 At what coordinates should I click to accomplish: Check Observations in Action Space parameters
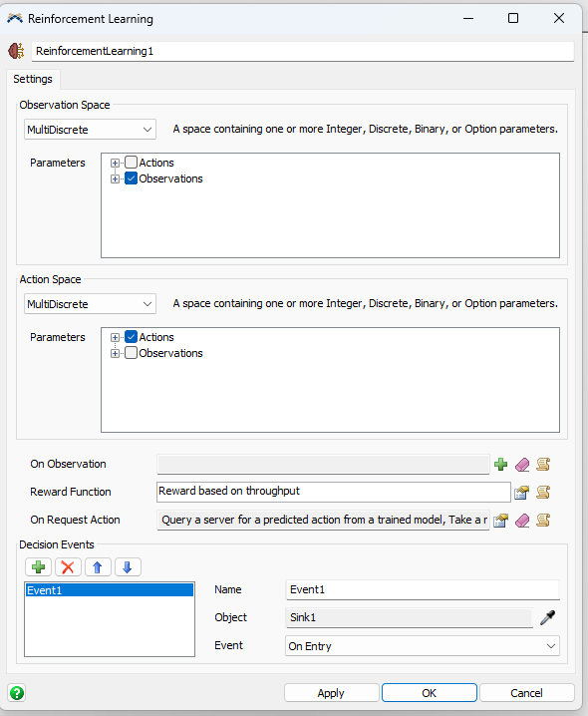[x=131, y=353]
